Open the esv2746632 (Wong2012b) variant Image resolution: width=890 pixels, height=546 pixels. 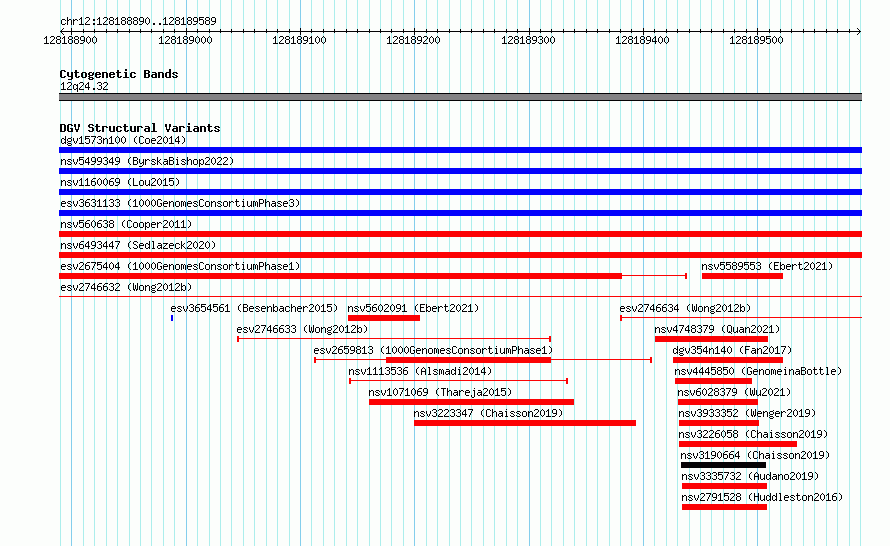[126, 287]
